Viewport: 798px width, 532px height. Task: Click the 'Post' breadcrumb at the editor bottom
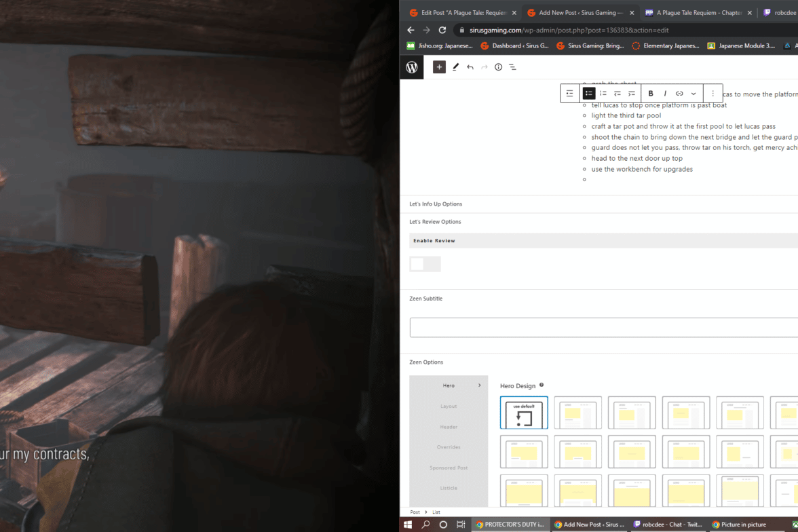click(x=415, y=512)
